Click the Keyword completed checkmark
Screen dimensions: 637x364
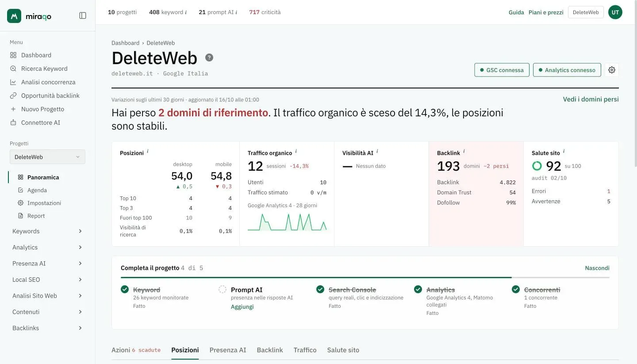click(125, 289)
